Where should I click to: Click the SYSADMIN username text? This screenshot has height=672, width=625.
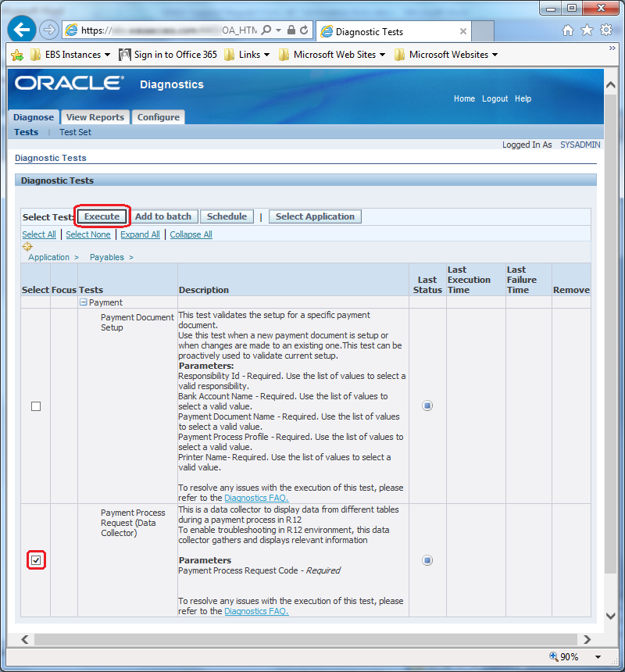(x=580, y=145)
